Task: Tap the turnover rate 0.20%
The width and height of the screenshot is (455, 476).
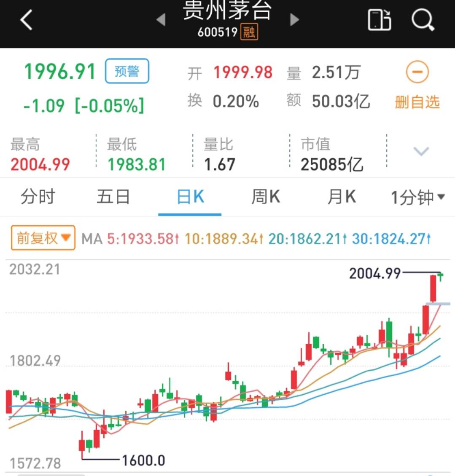Action: (236, 101)
